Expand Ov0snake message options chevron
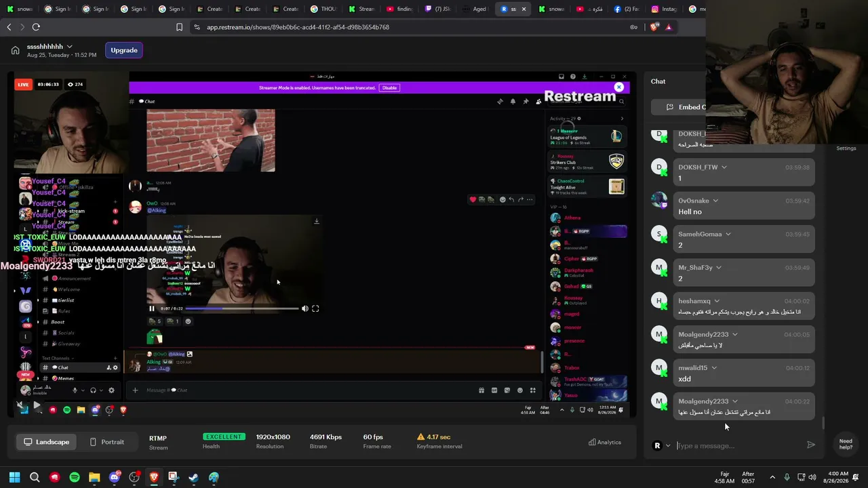Viewport: 868px width, 488px height. [715, 201]
